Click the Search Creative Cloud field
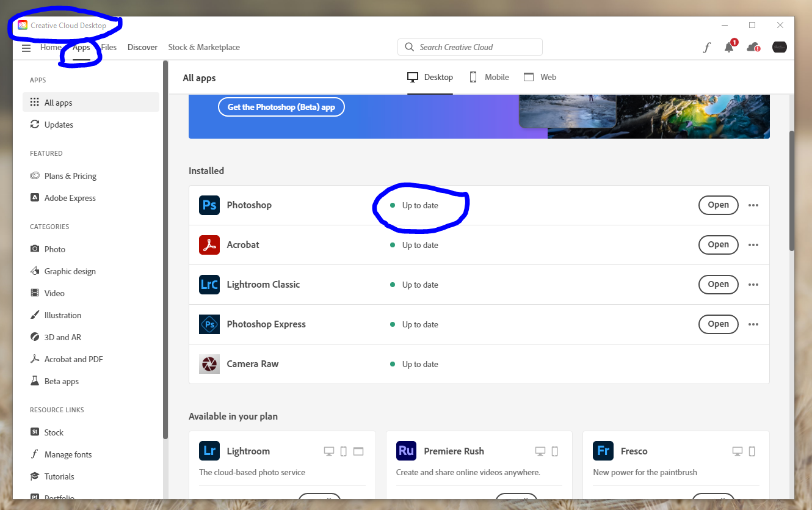 point(470,47)
